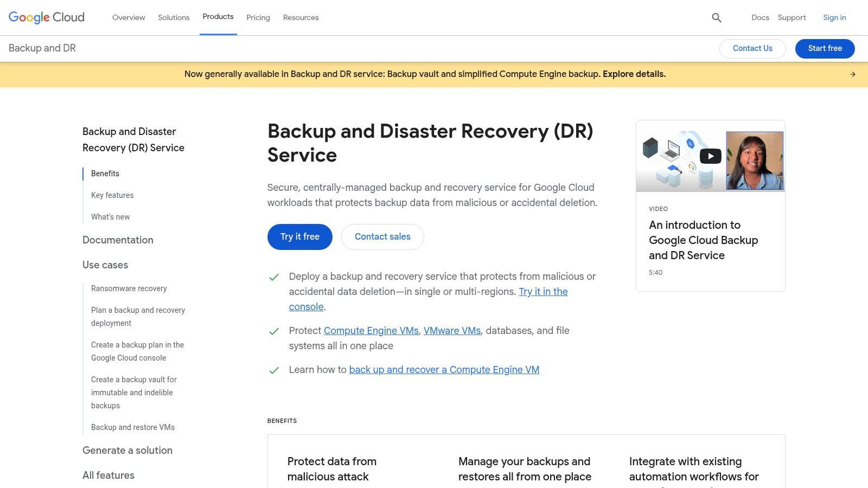Open the Documentation sidebar section
Screen dimensions: 868x488
point(118,240)
